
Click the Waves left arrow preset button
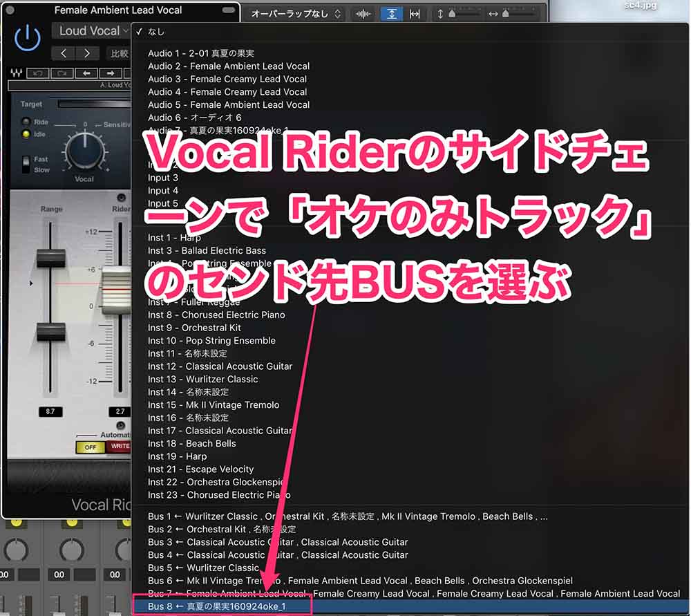(x=86, y=73)
